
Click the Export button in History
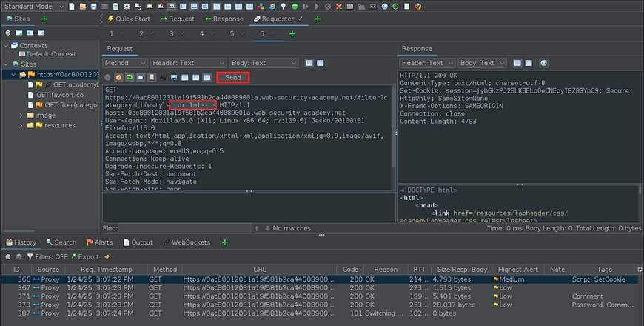pos(85,256)
